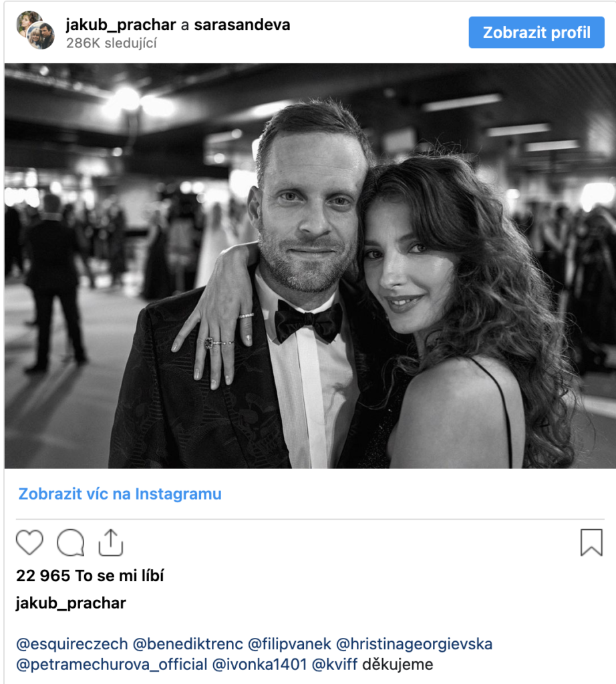Visit the @kviff tagged account
616x684 pixels.
[x=335, y=665]
